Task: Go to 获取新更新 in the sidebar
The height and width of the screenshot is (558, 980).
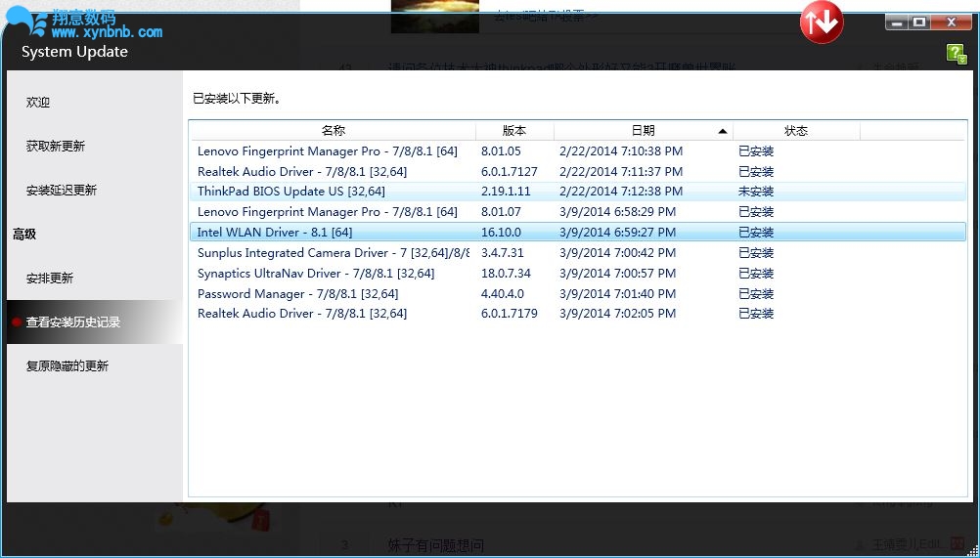Action: (56, 146)
